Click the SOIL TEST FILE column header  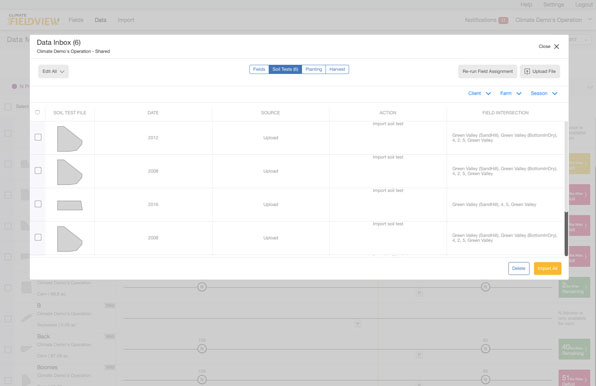point(70,113)
